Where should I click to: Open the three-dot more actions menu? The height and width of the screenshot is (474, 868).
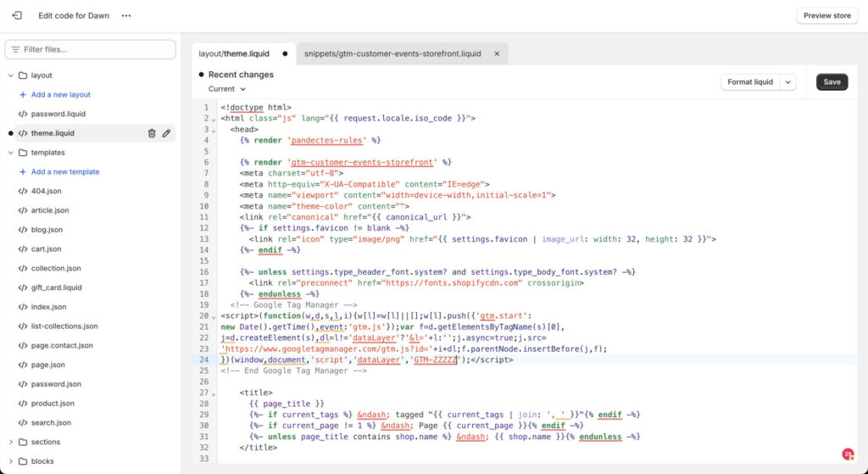[x=126, y=15]
